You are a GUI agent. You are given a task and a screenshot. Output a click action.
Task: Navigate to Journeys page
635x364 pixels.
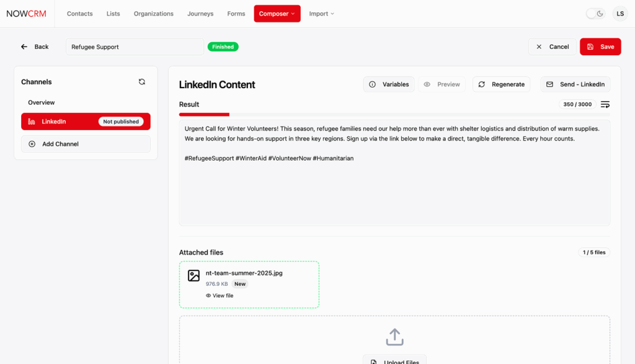pyautogui.click(x=200, y=14)
